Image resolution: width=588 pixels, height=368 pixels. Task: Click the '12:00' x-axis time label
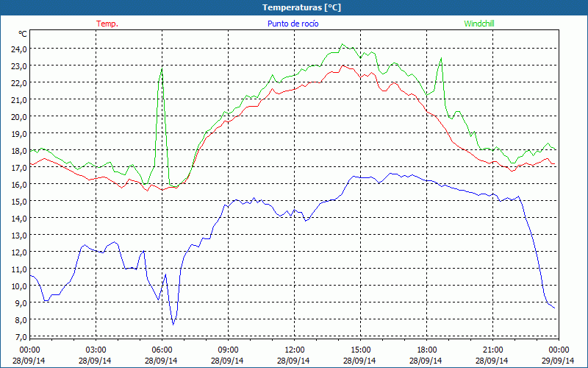click(294, 350)
